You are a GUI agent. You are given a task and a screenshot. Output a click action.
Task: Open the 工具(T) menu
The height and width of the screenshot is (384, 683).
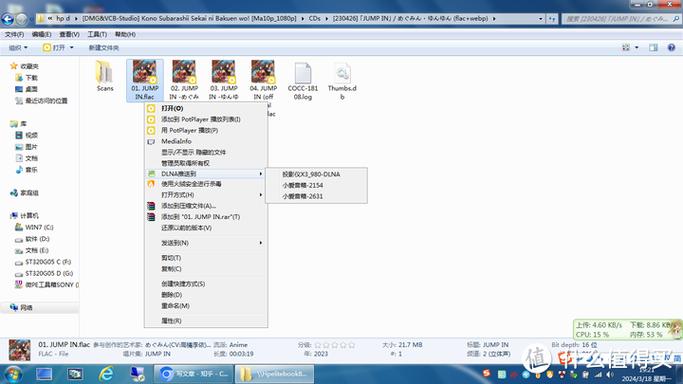(x=97, y=34)
